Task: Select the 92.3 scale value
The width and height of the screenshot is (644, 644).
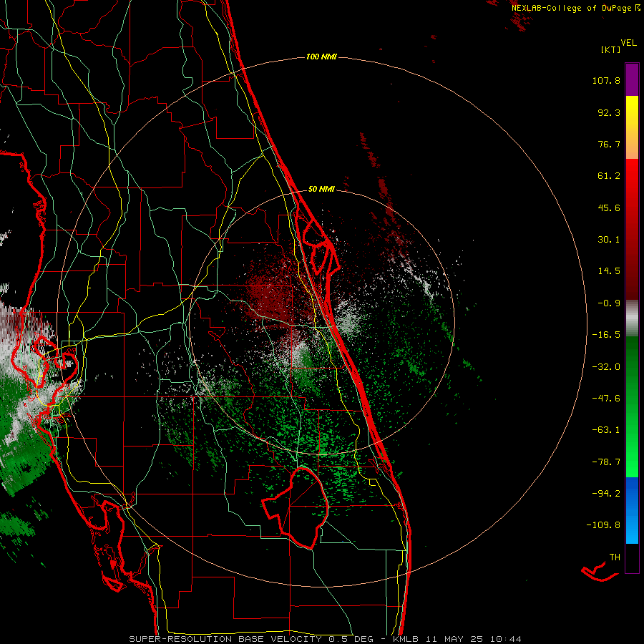Action: [609, 112]
